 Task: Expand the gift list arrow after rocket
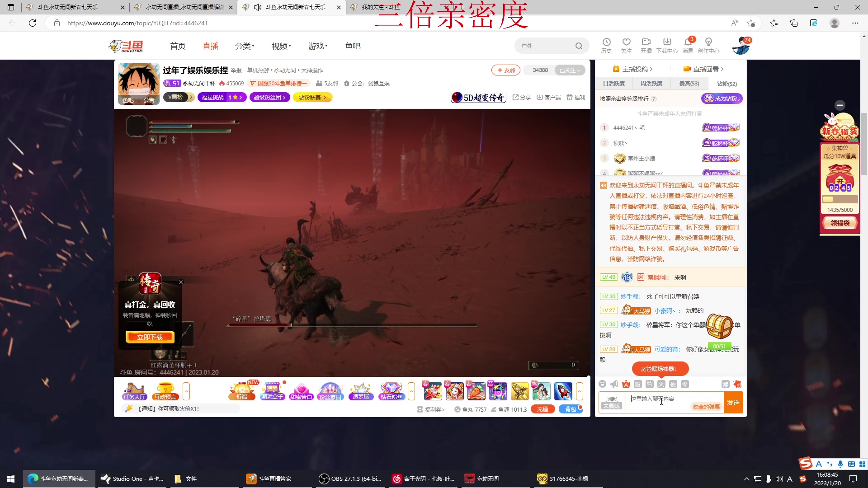click(579, 391)
